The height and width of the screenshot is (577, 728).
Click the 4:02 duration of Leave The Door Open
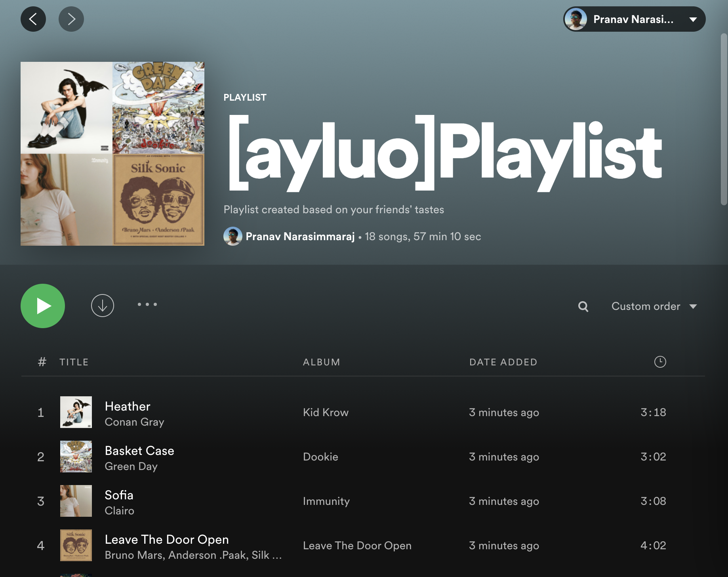point(653,545)
